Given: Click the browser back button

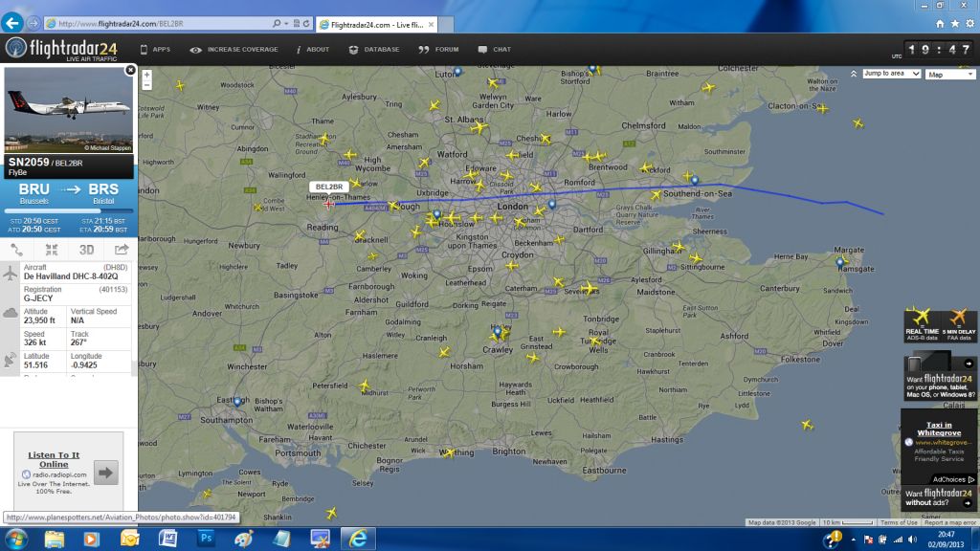Looking at the screenshot, I should click(x=11, y=23).
